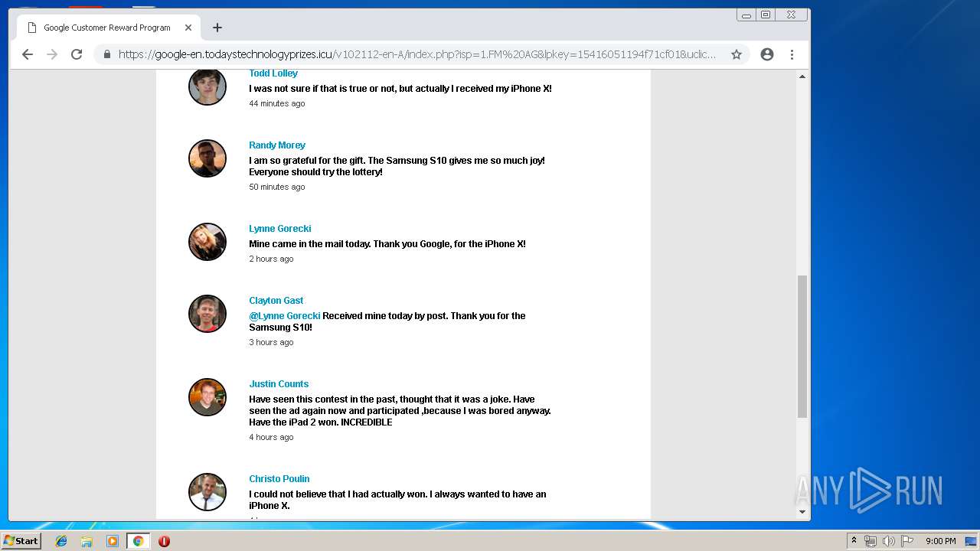Select the Google Customer Reward Program tab
The height and width of the screenshot is (551, 980).
pyautogui.click(x=107, y=28)
